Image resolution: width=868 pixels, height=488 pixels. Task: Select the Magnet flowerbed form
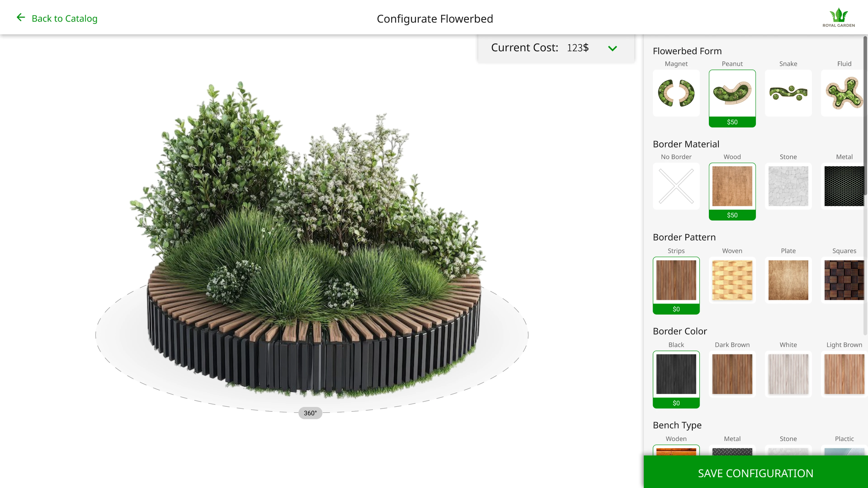point(676,93)
